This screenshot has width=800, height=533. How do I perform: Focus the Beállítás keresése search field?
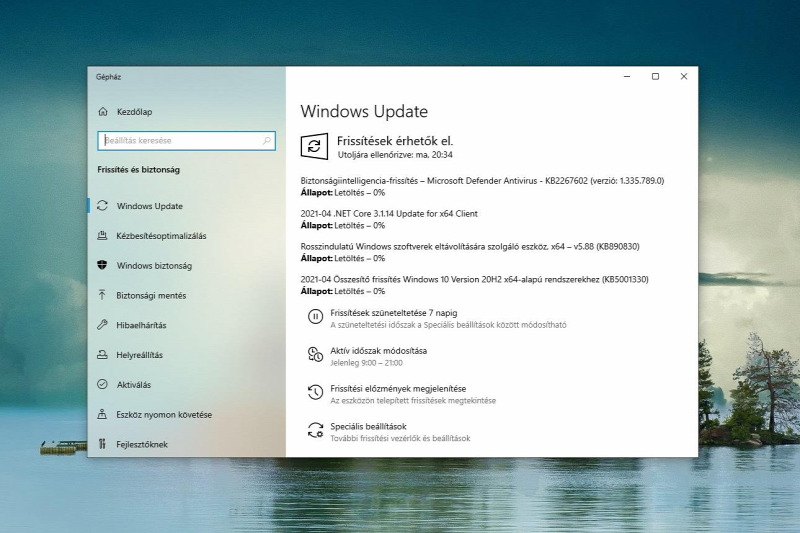[x=186, y=140]
